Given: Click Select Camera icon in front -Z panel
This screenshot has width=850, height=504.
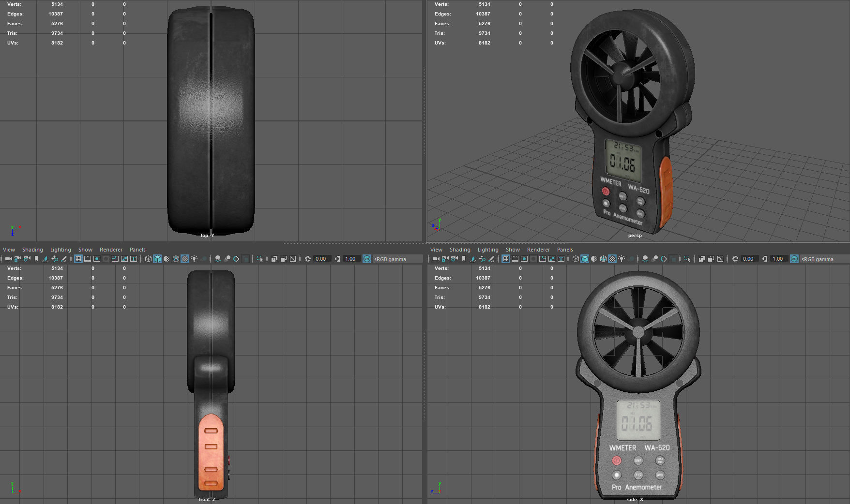Looking at the screenshot, I should pos(9,259).
